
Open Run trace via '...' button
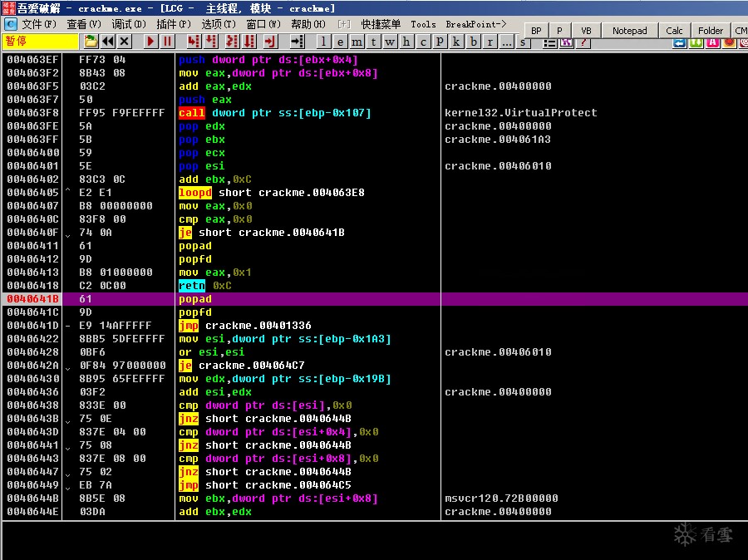507,42
